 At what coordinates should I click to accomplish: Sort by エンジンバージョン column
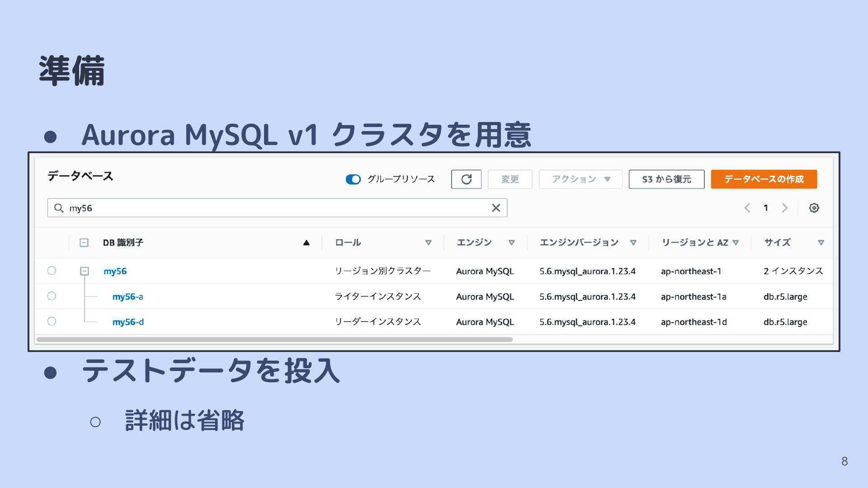point(633,243)
